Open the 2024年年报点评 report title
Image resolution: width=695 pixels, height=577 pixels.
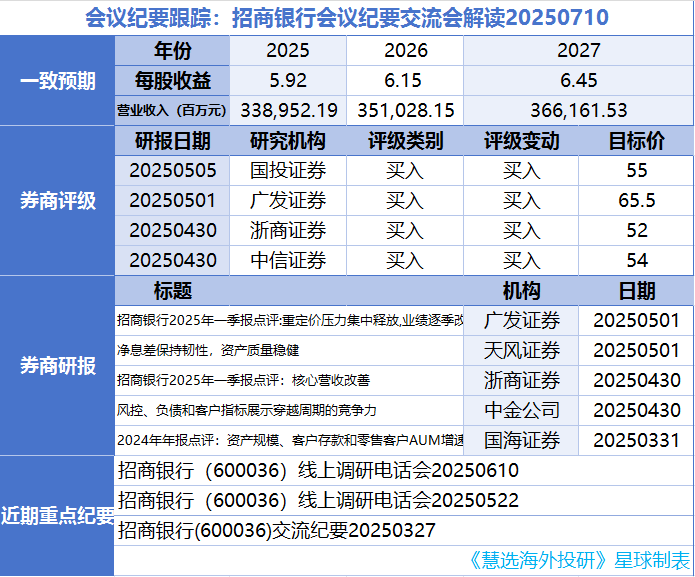(x=289, y=440)
